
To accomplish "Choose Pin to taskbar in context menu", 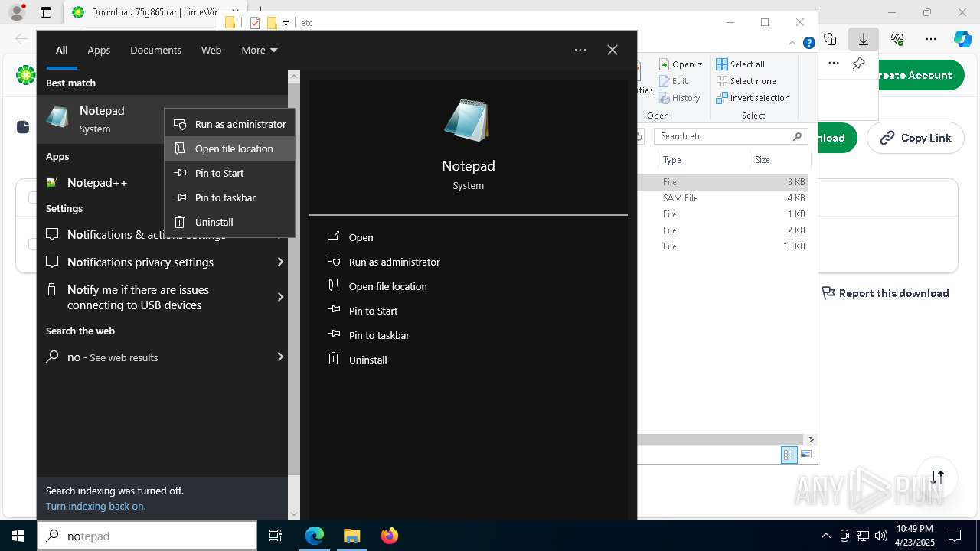I will pos(230,197).
